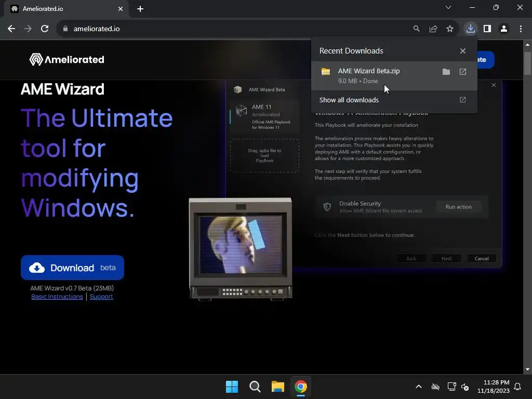The image size is (532, 399).
Task: Click the muted volume tray icon
Action: (x=465, y=387)
